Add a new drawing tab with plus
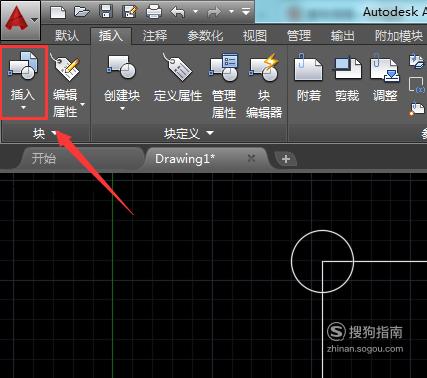The height and width of the screenshot is (378, 427). click(286, 159)
